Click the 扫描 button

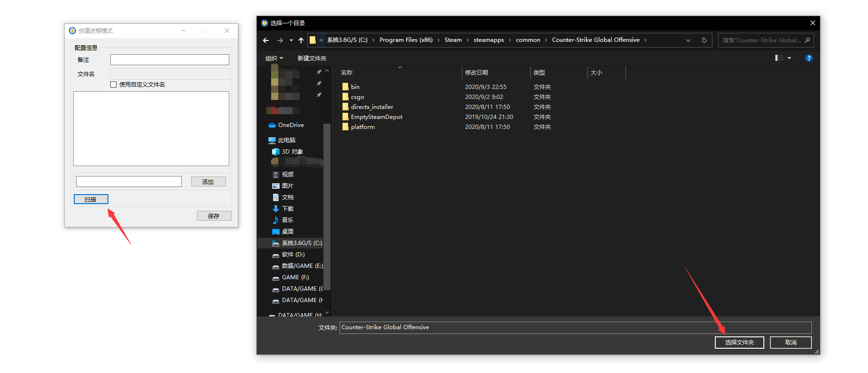point(91,199)
